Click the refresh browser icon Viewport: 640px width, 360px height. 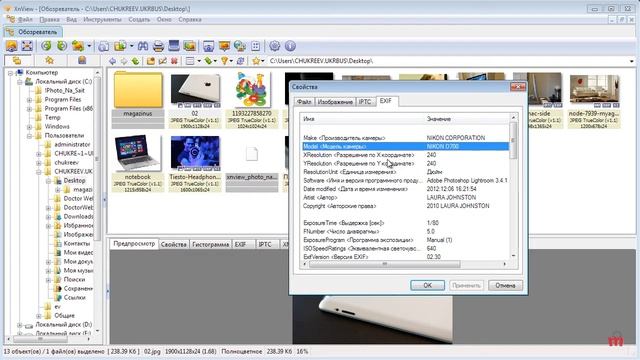point(241,61)
